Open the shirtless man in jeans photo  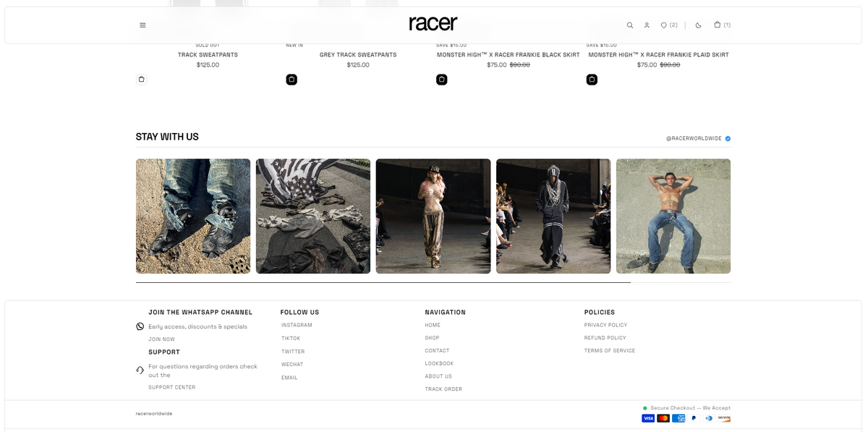point(673,216)
